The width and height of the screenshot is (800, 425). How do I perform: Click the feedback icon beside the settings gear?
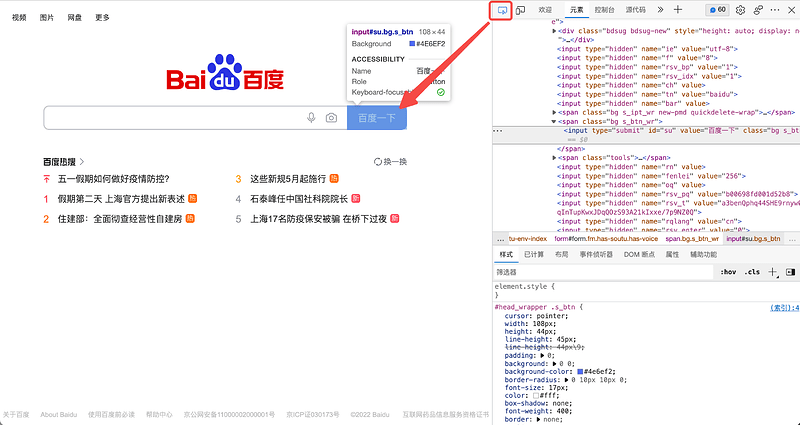click(x=758, y=10)
